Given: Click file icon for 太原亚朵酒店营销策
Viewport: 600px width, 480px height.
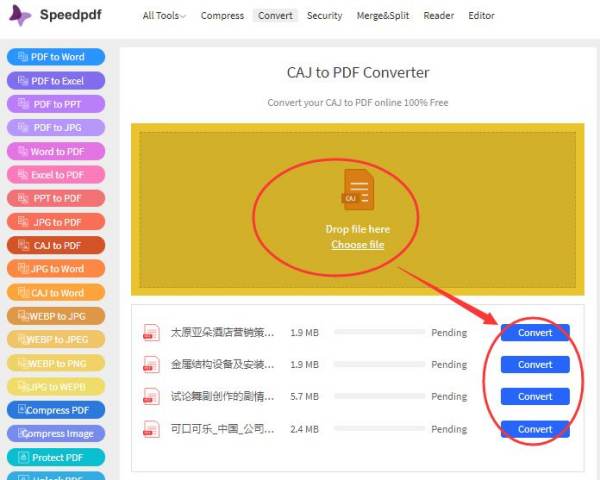Looking at the screenshot, I should pyautogui.click(x=151, y=332).
